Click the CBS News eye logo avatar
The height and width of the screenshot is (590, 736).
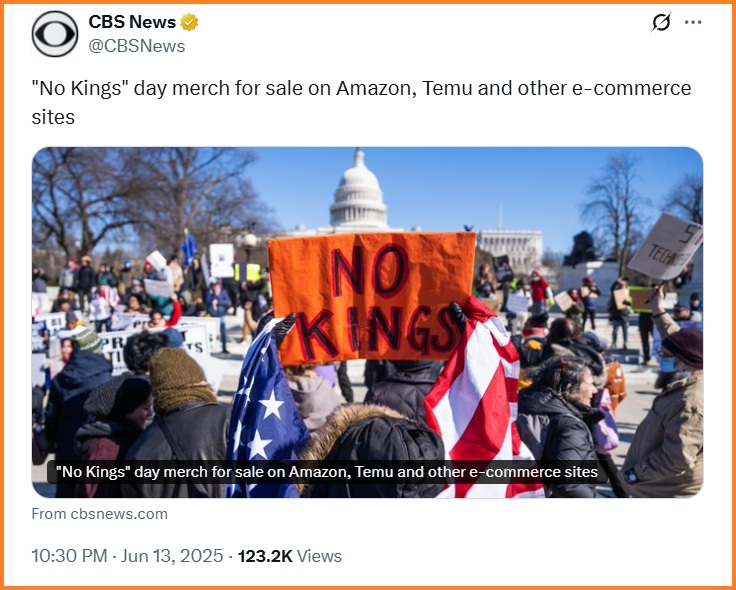55,34
